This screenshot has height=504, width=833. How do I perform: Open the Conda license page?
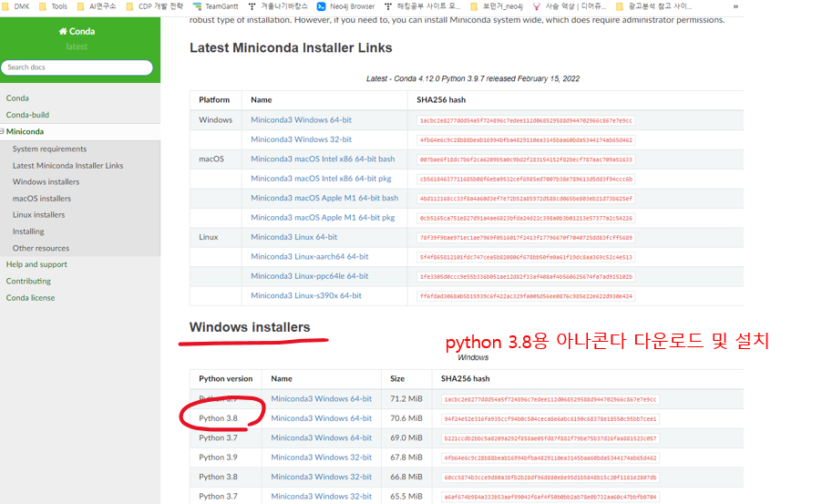30,298
